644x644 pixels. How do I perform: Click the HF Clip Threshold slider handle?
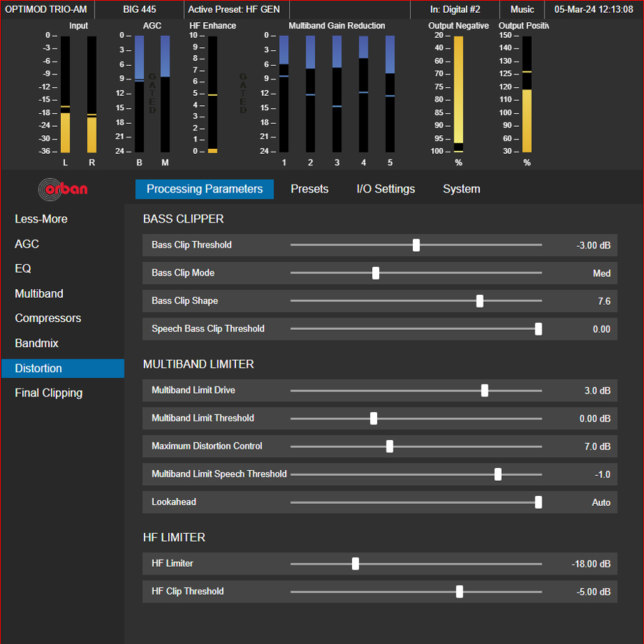coord(459,592)
